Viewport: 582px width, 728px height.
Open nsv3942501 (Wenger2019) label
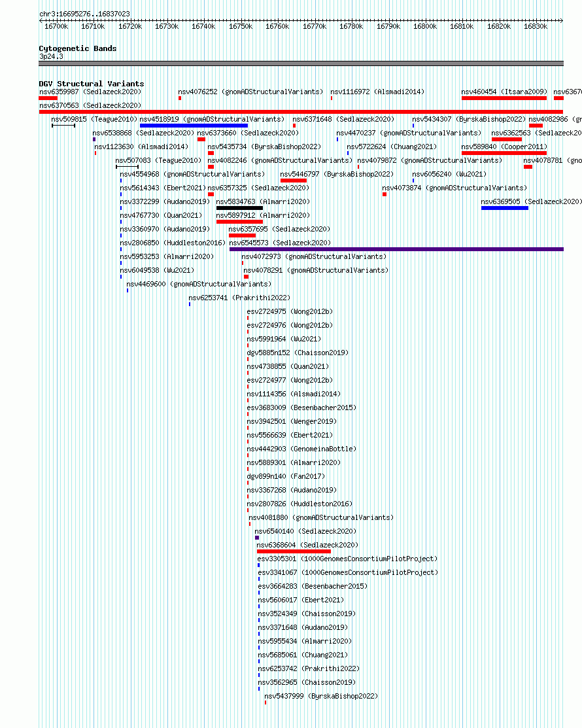point(292,421)
